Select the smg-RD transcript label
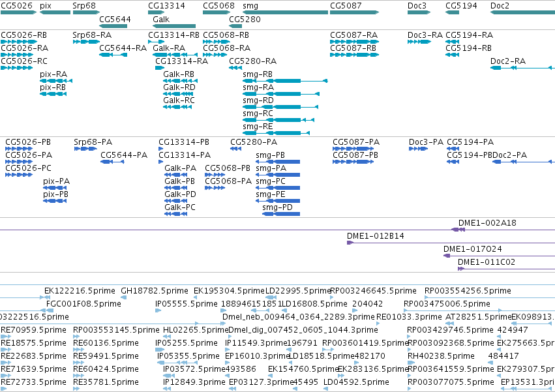The image size is (555, 392). [258, 100]
